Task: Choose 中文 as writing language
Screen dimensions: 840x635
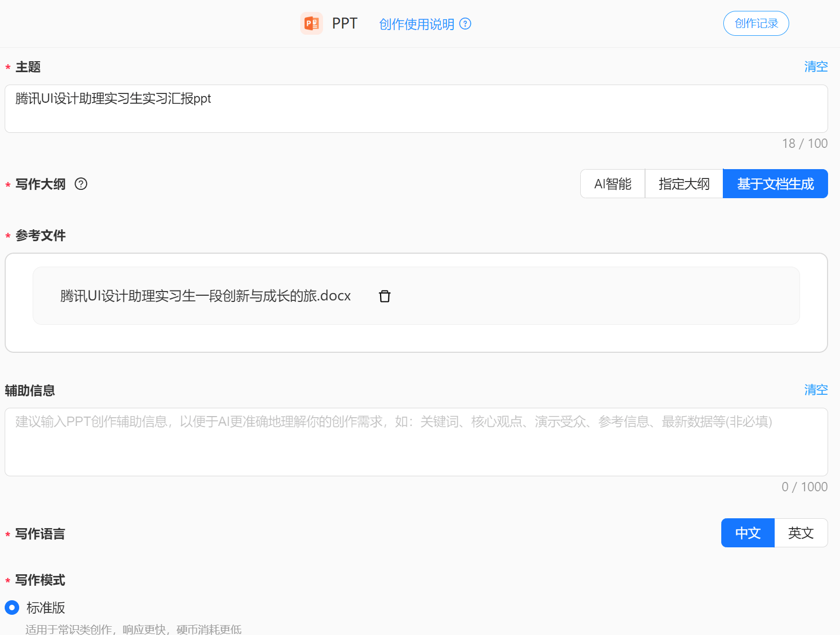Action: tap(748, 533)
